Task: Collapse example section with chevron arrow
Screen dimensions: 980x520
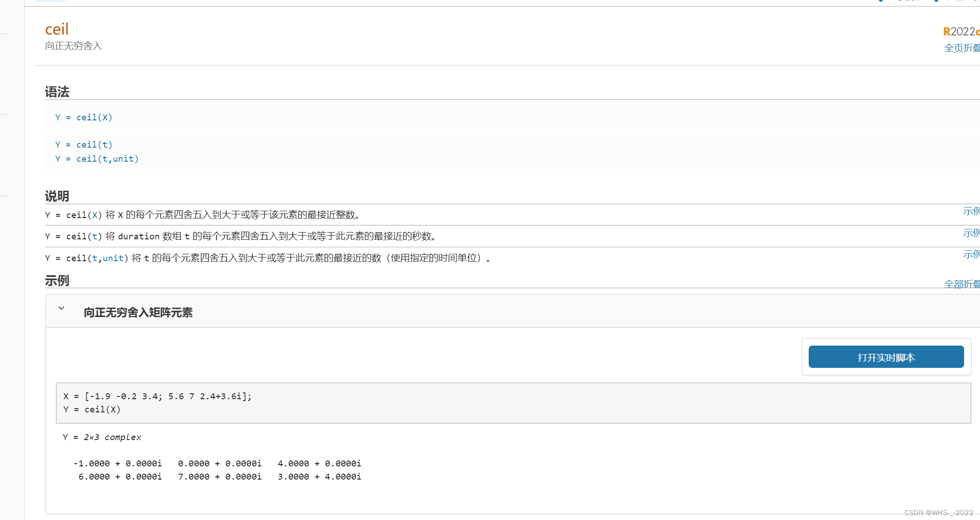Action: 61,308
